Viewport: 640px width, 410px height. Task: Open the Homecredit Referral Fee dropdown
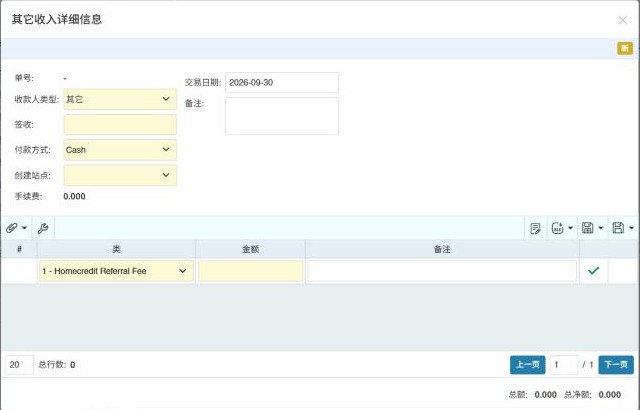(116, 271)
